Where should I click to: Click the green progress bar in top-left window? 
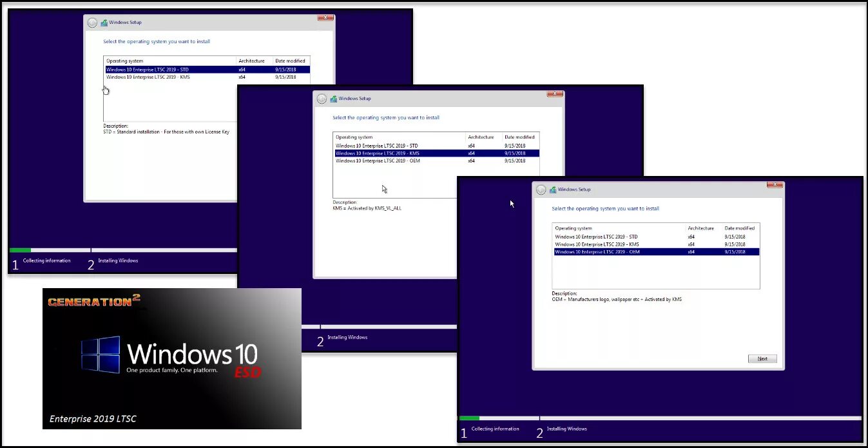click(20, 250)
